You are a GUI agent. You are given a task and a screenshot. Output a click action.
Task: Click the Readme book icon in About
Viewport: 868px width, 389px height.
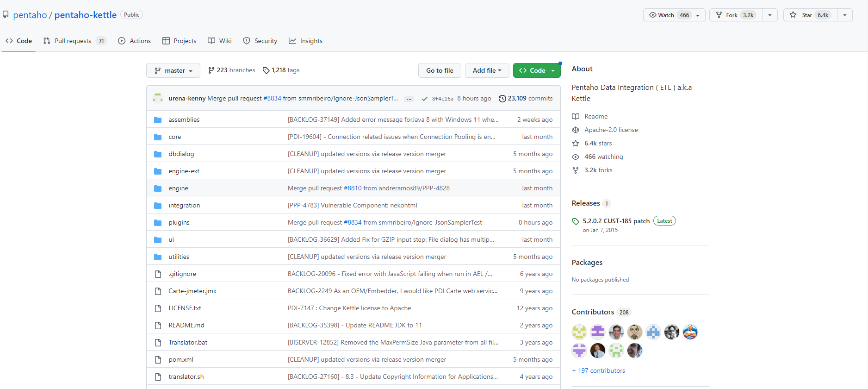[x=576, y=117]
